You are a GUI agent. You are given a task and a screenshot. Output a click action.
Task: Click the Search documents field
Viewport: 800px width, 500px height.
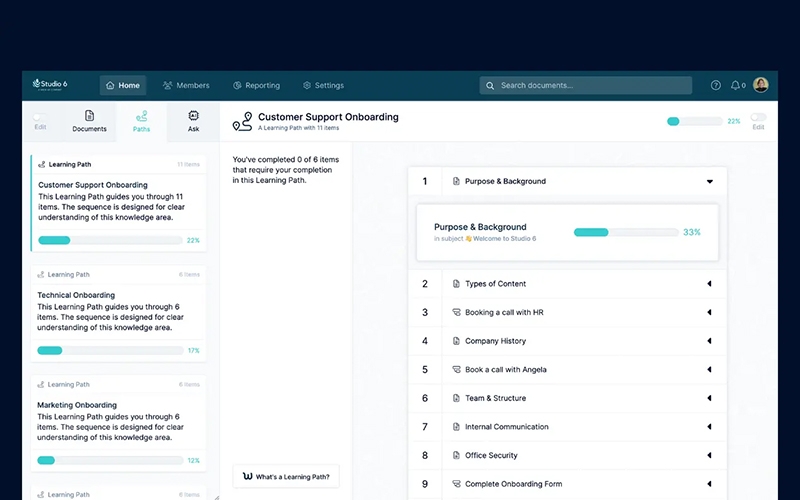(x=585, y=86)
